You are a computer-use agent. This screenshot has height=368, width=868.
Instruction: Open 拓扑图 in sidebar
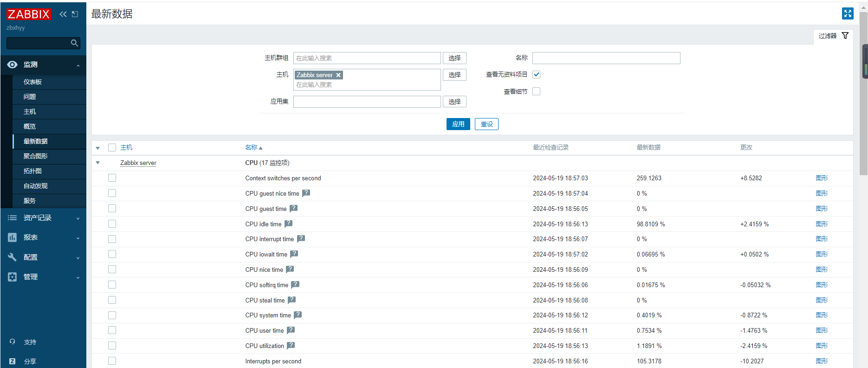(50, 171)
